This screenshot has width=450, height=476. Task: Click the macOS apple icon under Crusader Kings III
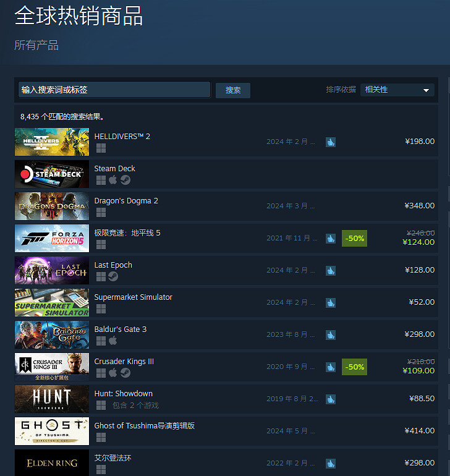pyautogui.click(x=113, y=373)
